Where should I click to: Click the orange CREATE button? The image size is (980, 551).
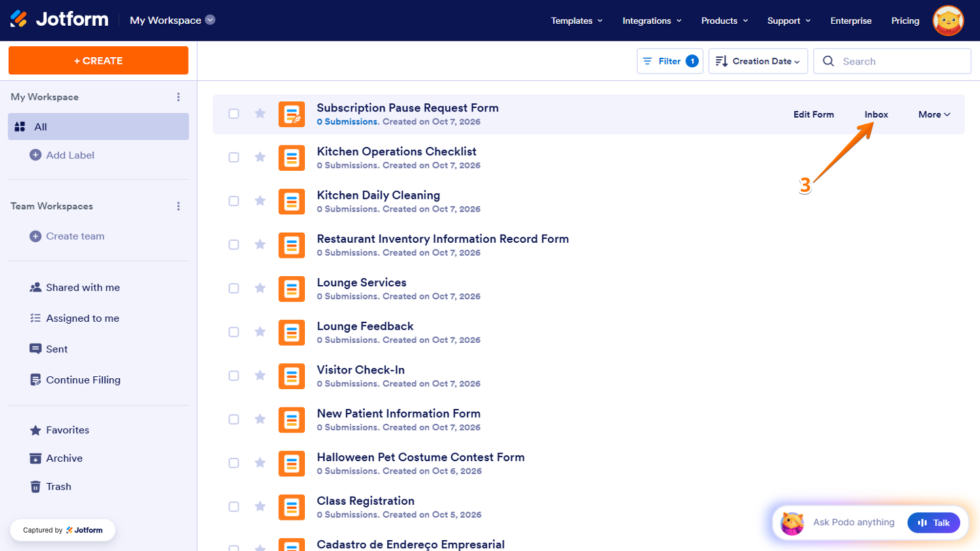tap(99, 61)
